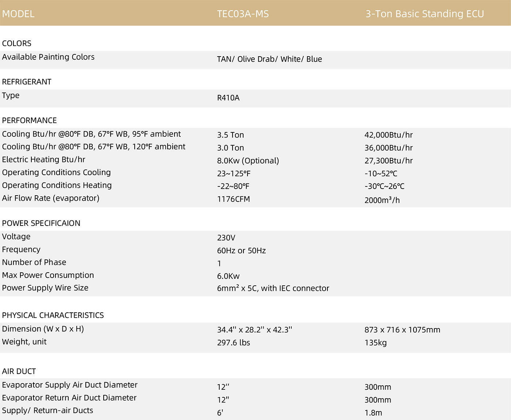Click the '135kg' value

(x=375, y=343)
